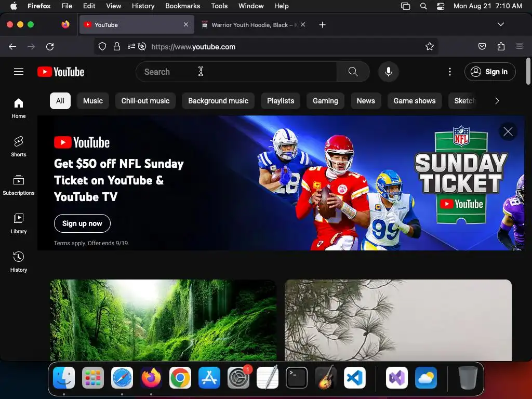Open System Settings from the Dock

click(238, 378)
